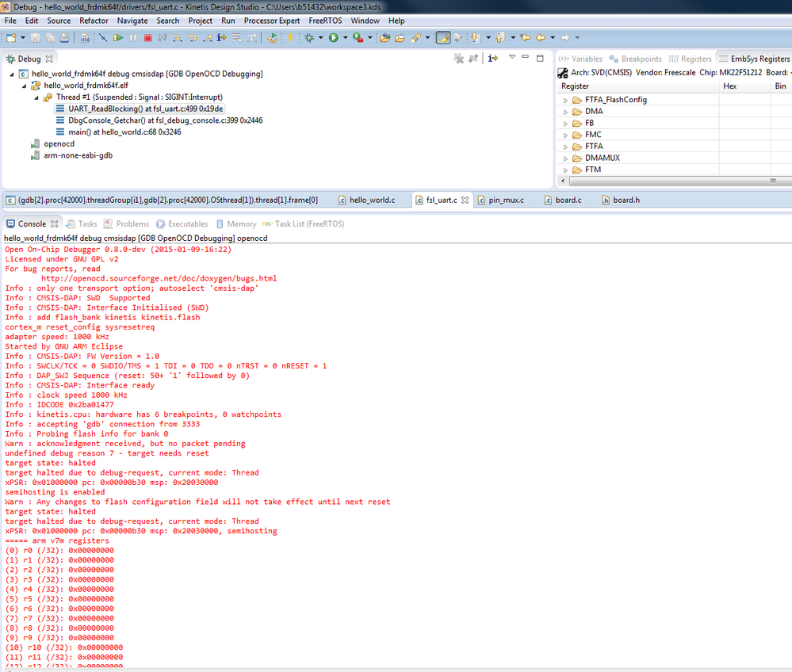Open the FreeRTOS menu

click(325, 21)
